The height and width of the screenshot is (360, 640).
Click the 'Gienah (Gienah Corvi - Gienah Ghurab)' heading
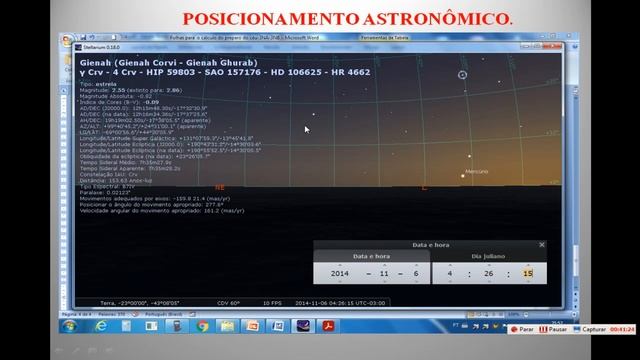[x=169, y=63]
